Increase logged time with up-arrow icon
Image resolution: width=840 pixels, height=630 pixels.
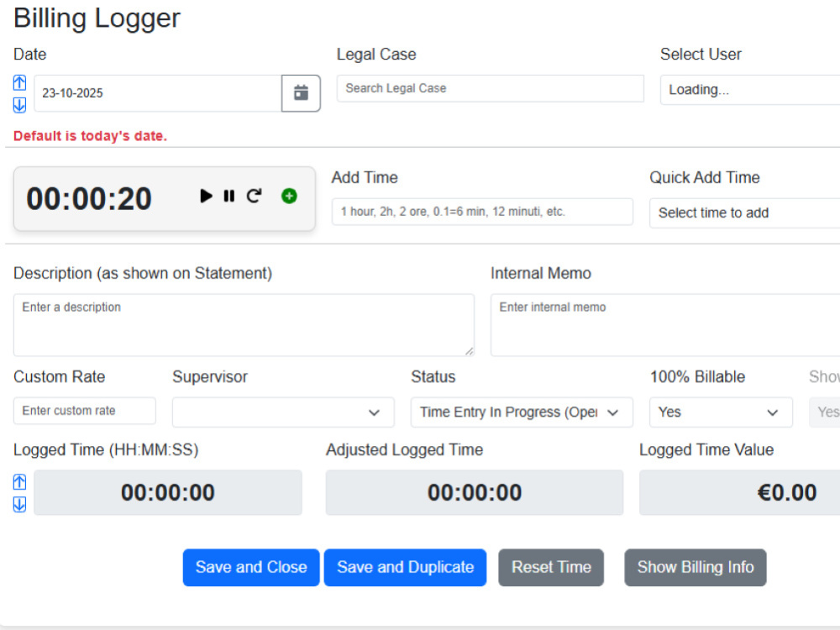[x=19, y=482]
